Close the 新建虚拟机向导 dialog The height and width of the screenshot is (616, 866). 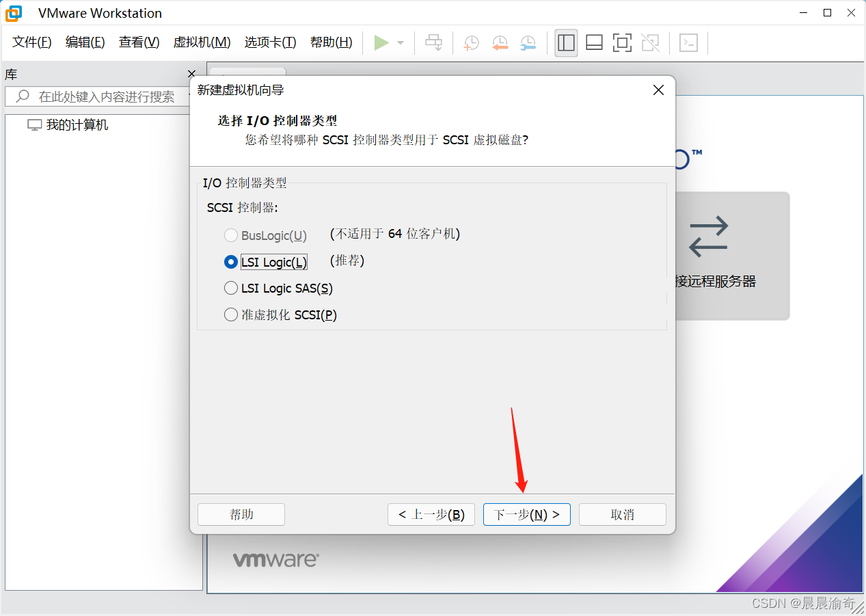[x=658, y=90]
